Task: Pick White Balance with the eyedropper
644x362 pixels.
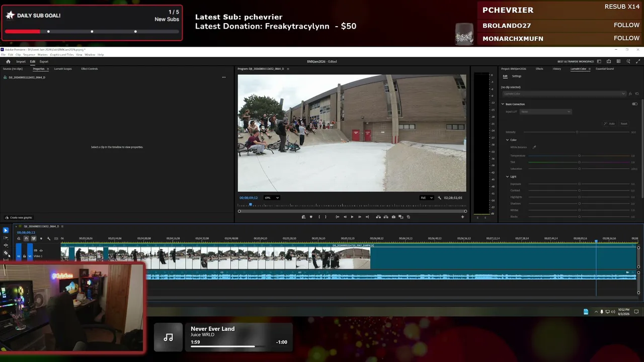Action: pos(534,147)
